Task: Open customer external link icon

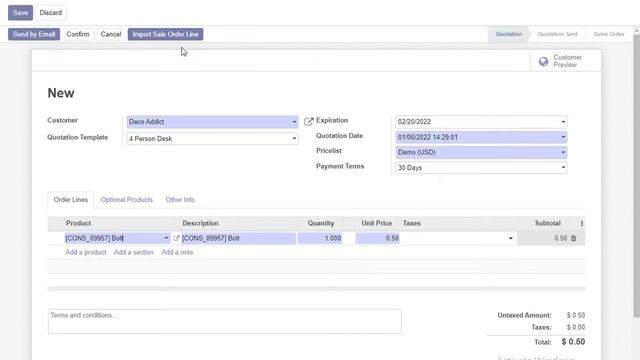Action: click(309, 121)
